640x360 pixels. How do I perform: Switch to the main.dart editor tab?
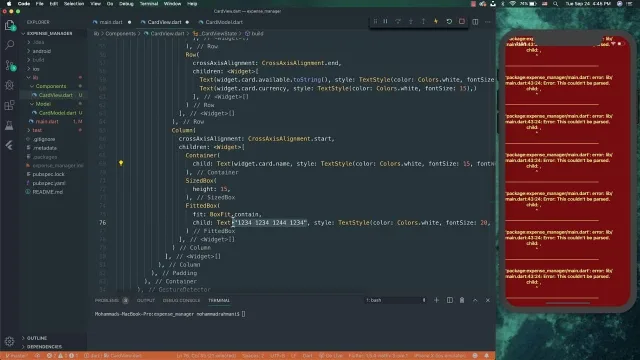point(111,22)
